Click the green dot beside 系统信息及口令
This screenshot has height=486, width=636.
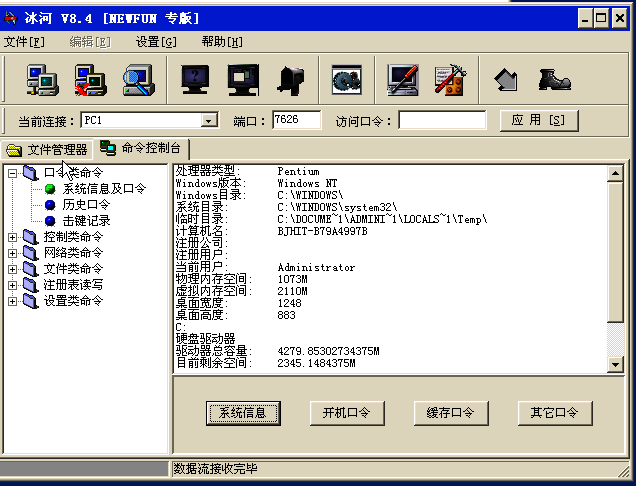[50, 189]
